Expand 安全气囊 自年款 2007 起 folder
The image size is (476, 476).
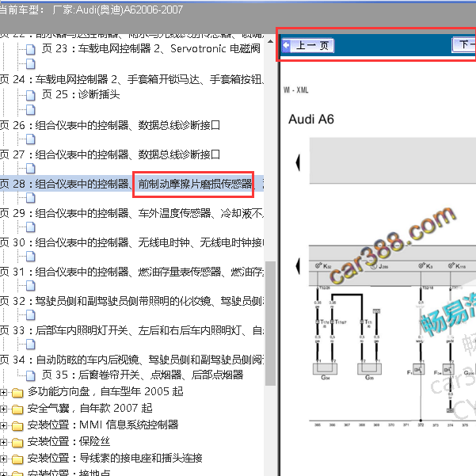(3, 409)
